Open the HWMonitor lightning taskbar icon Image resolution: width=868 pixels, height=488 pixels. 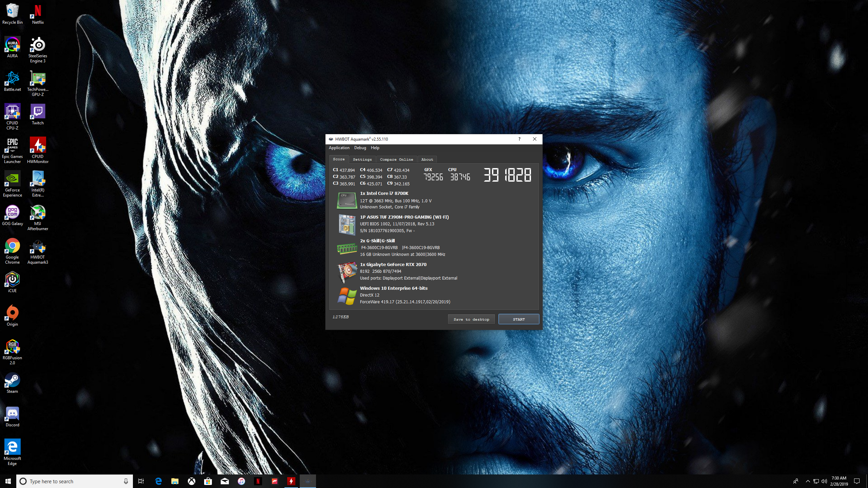click(291, 481)
